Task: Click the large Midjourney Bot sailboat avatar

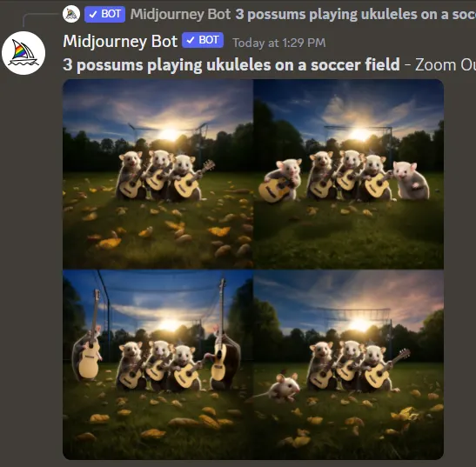Action: (x=23, y=53)
